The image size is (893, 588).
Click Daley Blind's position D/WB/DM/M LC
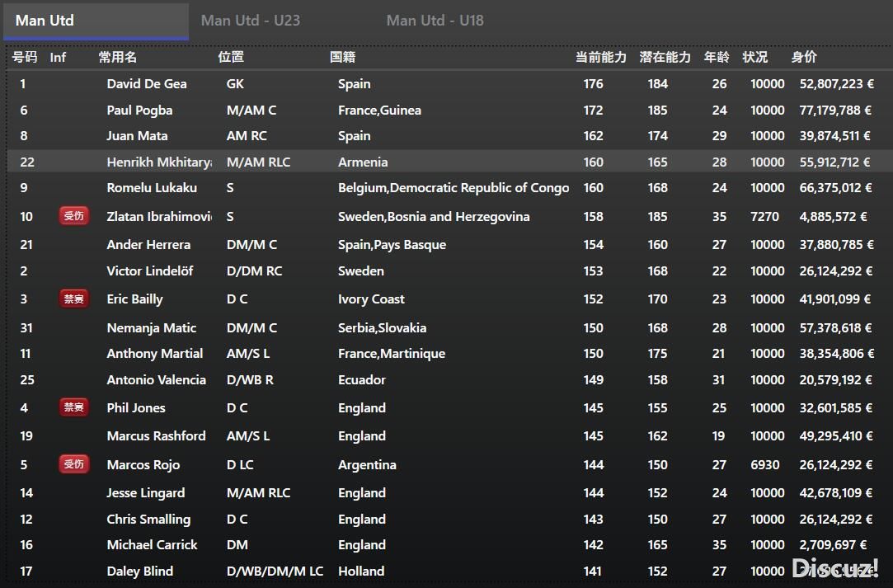tap(275, 571)
